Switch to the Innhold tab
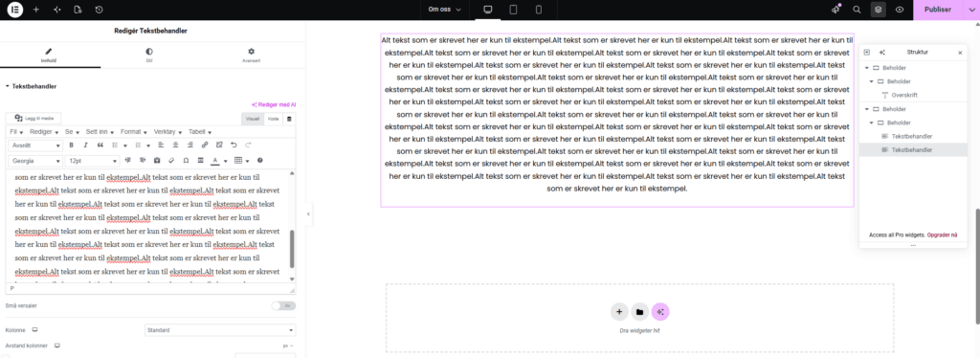 pos(49,56)
